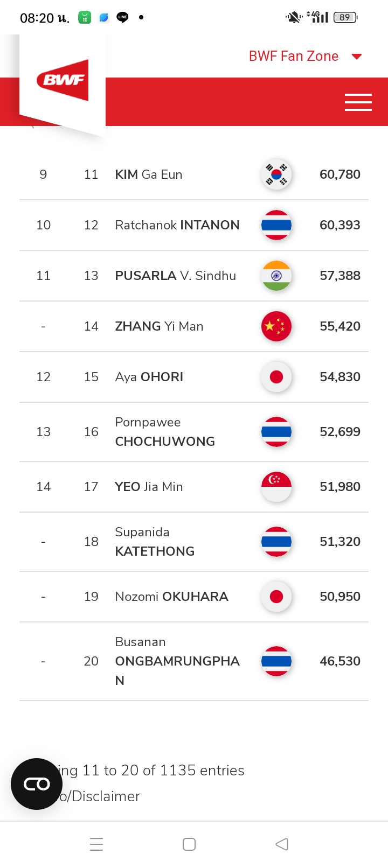Open the hamburger menu in red header

(x=358, y=102)
